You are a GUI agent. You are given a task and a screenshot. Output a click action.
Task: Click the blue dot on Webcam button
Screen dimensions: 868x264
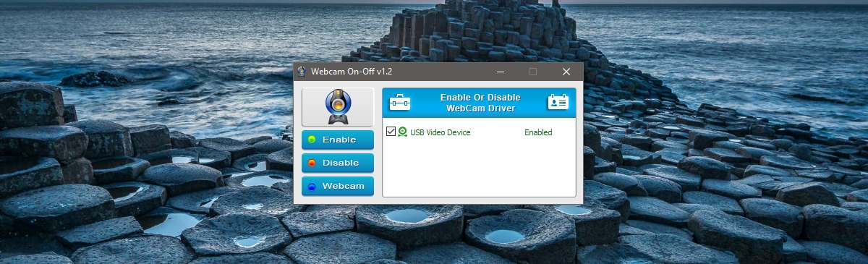point(312,186)
